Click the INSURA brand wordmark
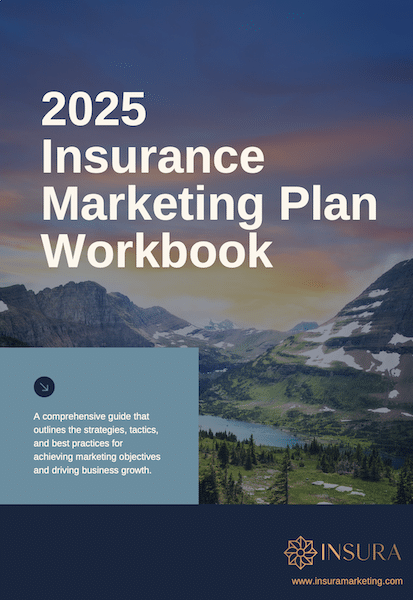Viewport: 413px width, 600px height. click(361, 552)
